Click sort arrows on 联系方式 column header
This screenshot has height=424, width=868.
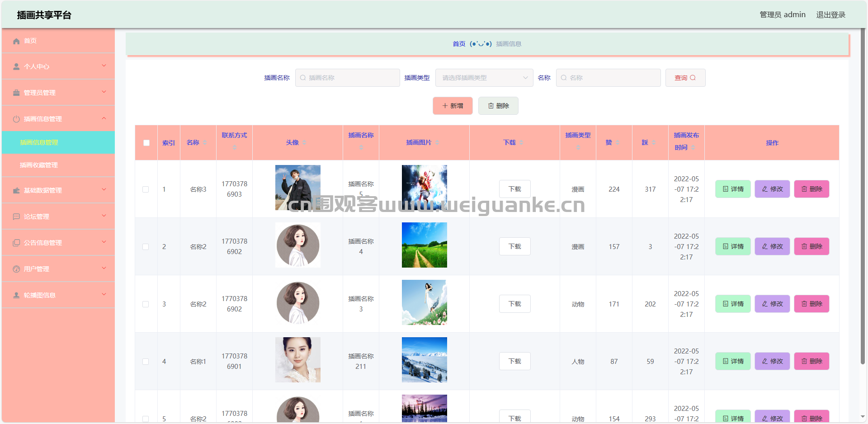tap(234, 147)
